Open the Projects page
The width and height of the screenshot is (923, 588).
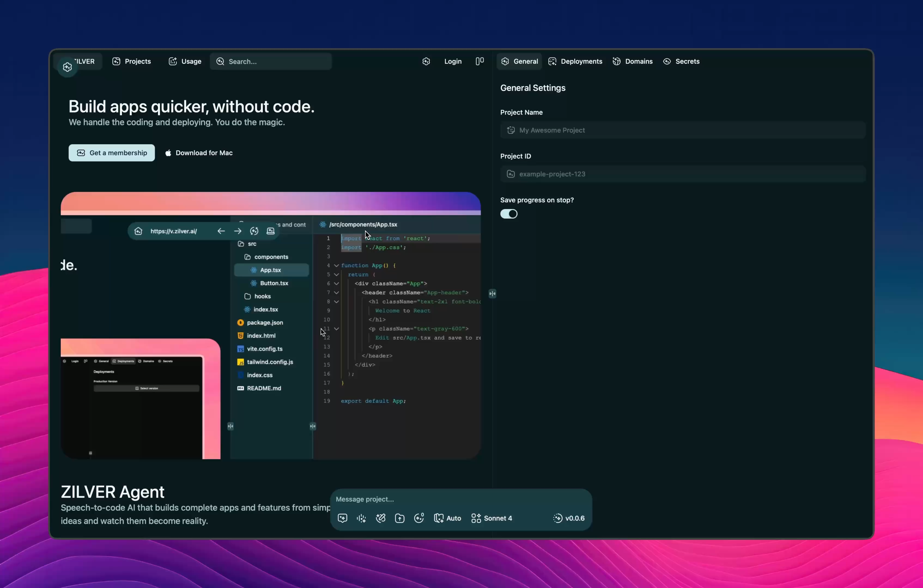pyautogui.click(x=132, y=61)
